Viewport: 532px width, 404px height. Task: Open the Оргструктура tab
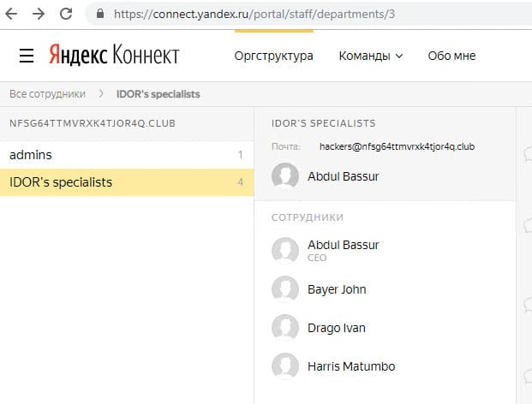click(x=274, y=56)
